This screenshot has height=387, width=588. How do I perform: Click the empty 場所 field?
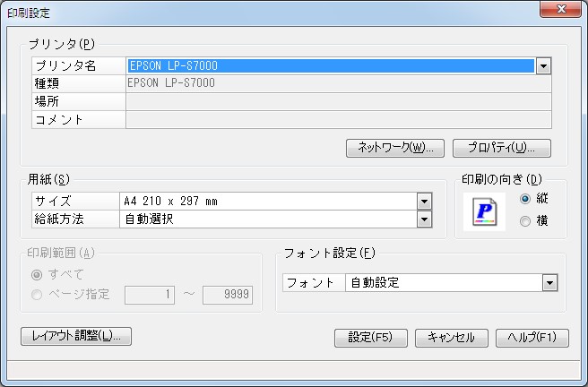pos(338,101)
